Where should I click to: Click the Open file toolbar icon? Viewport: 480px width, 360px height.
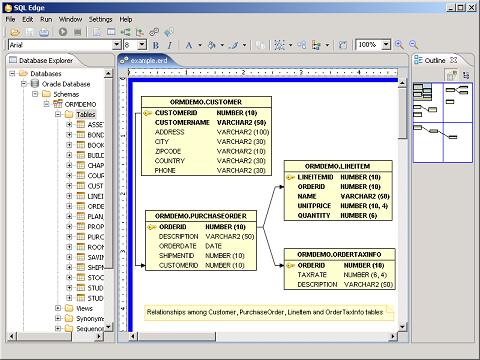tap(15, 32)
